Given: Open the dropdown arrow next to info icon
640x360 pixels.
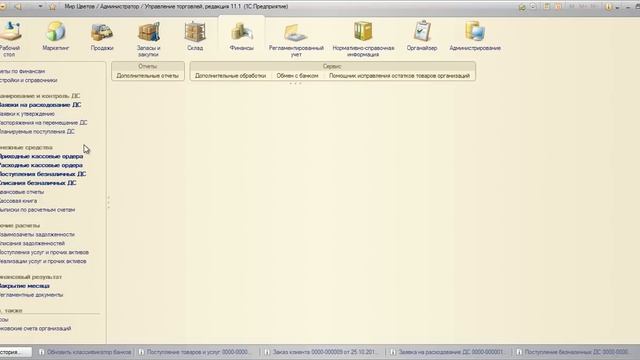Looking at the screenshot, I should pyautogui.click(x=617, y=7).
